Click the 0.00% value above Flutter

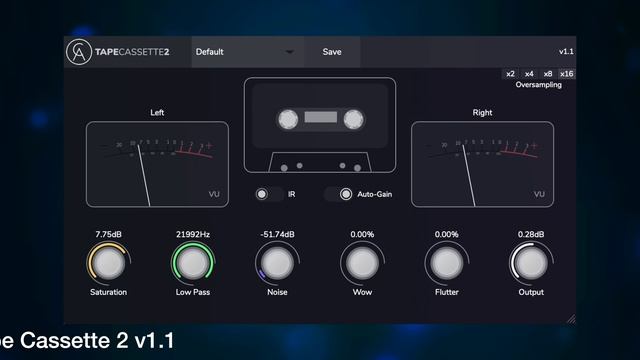point(447,234)
